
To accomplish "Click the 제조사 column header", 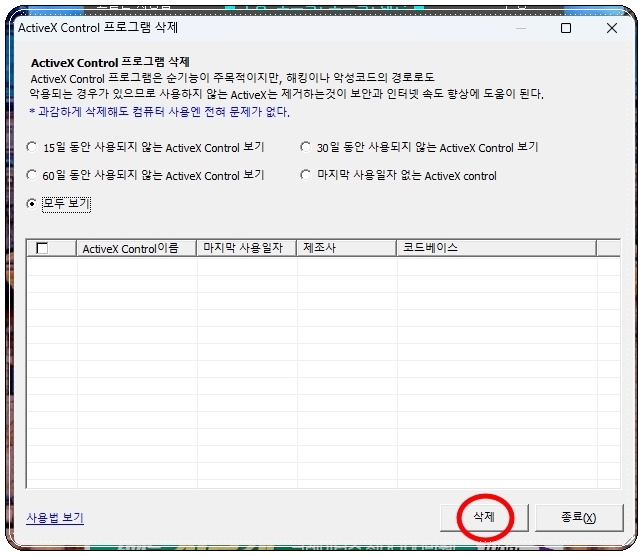I will point(347,248).
